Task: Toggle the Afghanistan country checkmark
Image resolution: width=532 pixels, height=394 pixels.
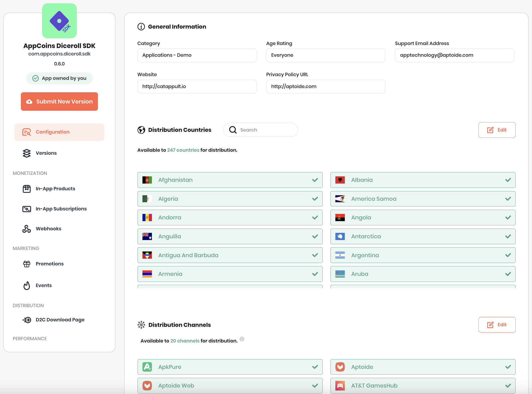Action: pos(315,180)
